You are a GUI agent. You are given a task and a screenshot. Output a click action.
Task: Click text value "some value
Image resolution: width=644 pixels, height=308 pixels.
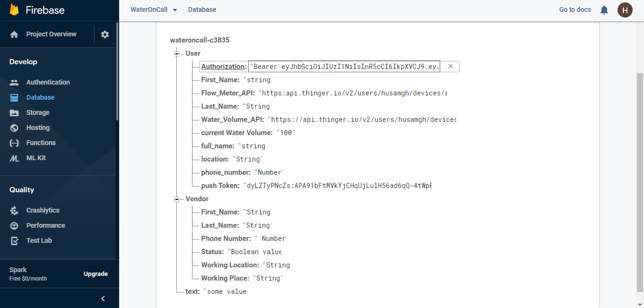pos(225,291)
